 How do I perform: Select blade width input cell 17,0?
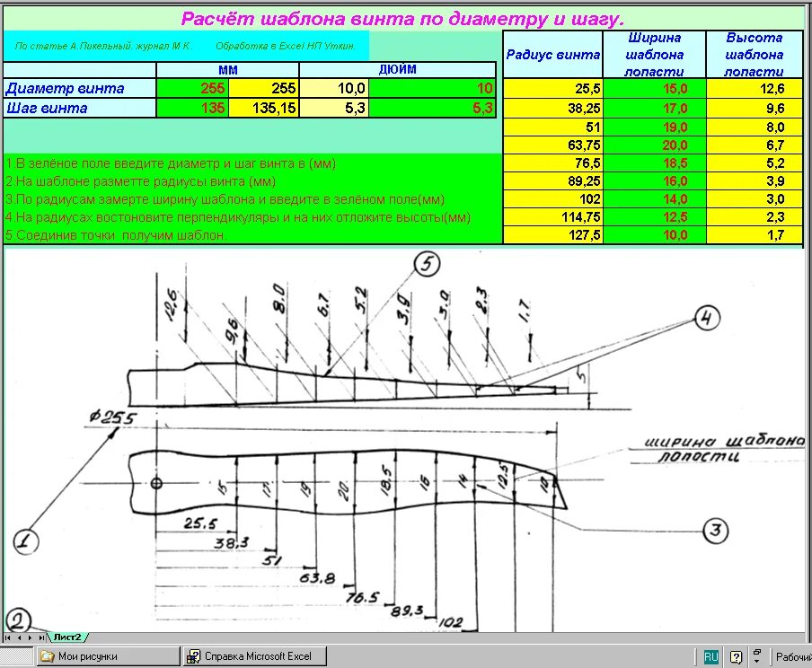655,109
